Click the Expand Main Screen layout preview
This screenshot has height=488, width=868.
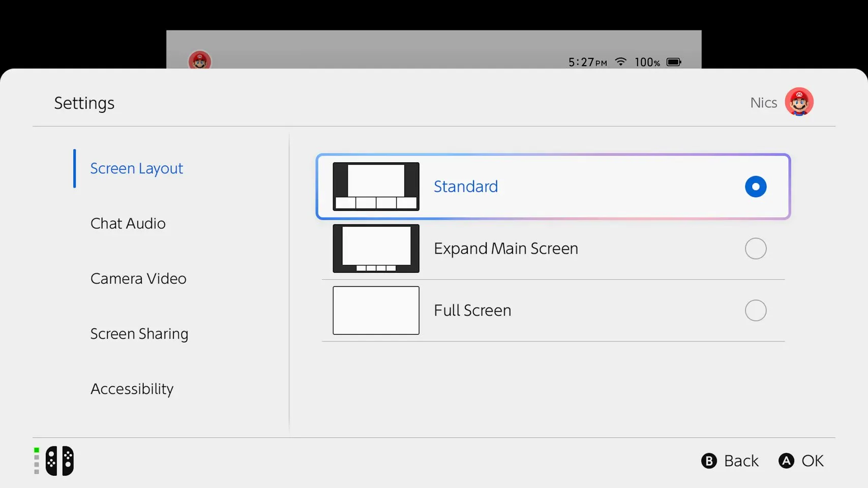376,249
